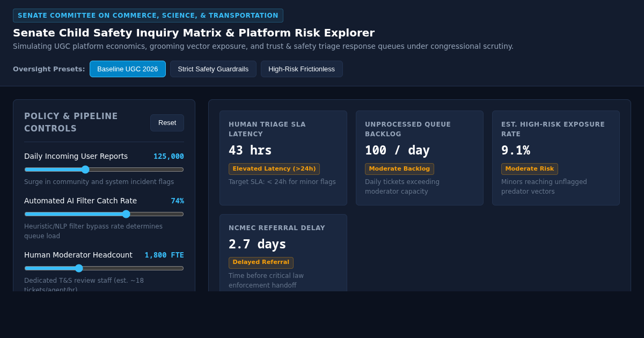Click the 9.1% exposure rate metric
The height and width of the screenshot is (338, 644).
click(x=516, y=150)
